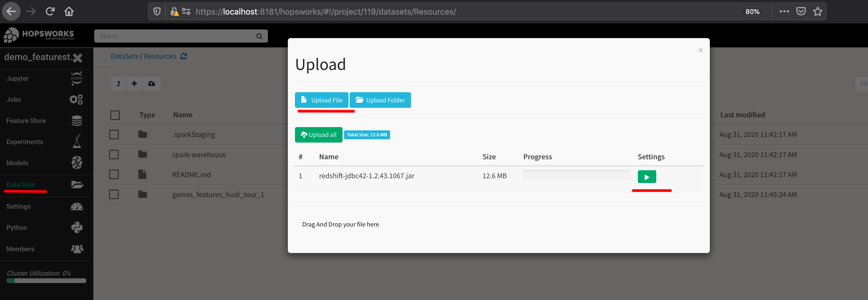
Task: Click the Jobs gears icon
Action: [x=76, y=99]
